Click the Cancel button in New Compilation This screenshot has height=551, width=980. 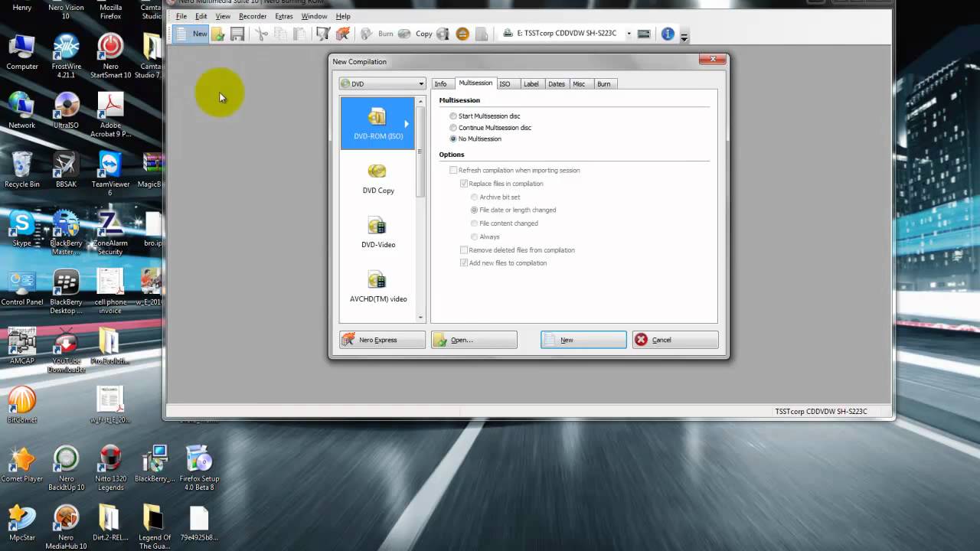coord(674,339)
